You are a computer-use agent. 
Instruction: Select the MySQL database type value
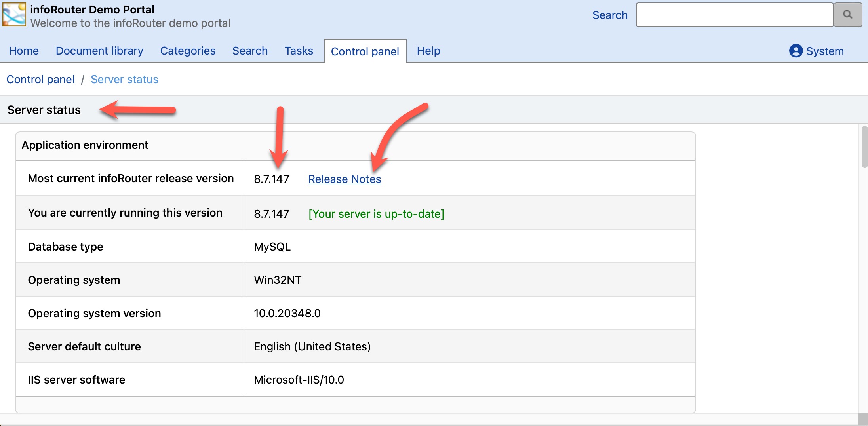(272, 247)
